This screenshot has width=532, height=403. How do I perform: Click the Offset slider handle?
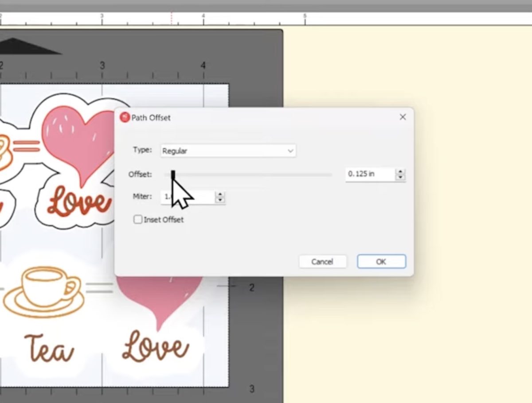(173, 175)
